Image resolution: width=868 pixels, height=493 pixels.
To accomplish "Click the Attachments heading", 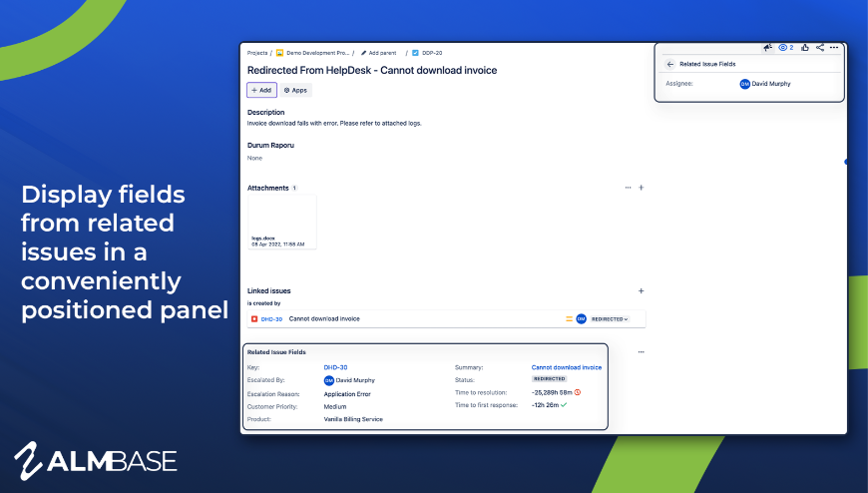I will click(268, 189).
